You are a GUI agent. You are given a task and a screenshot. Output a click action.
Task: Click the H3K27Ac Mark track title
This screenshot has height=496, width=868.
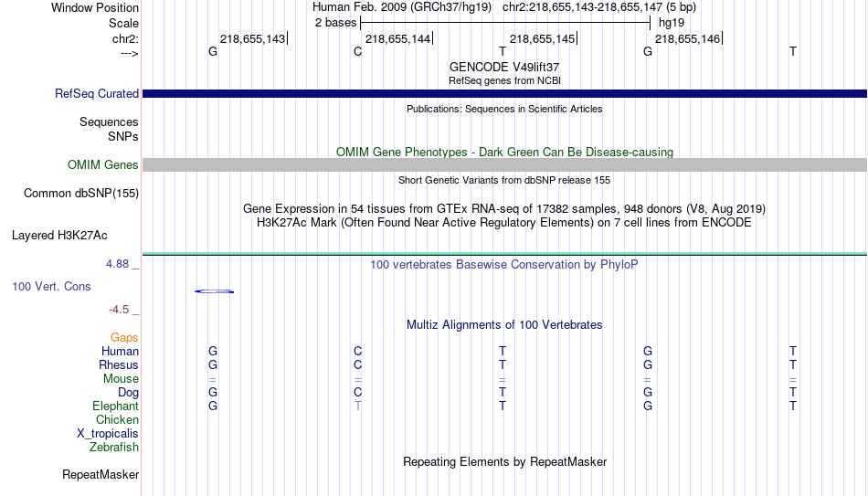(x=504, y=223)
